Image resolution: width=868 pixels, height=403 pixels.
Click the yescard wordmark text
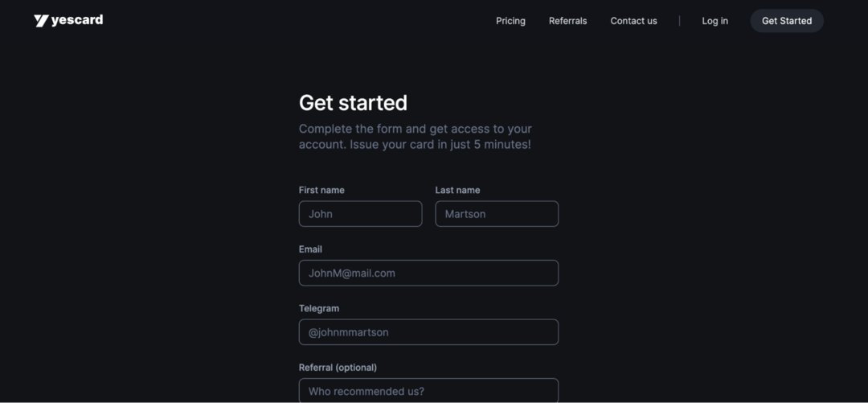(77, 20)
